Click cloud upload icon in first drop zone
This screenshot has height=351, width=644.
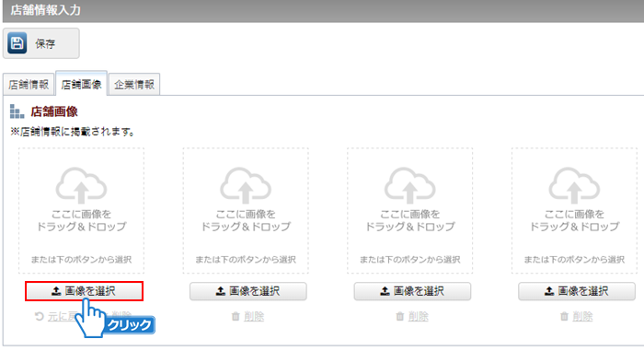[x=81, y=185]
